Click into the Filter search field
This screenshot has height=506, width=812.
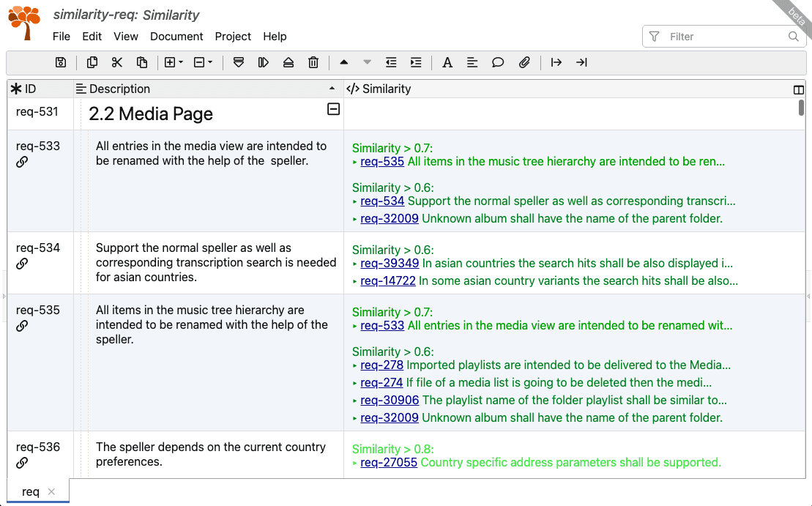pyautogui.click(x=725, y=37)
